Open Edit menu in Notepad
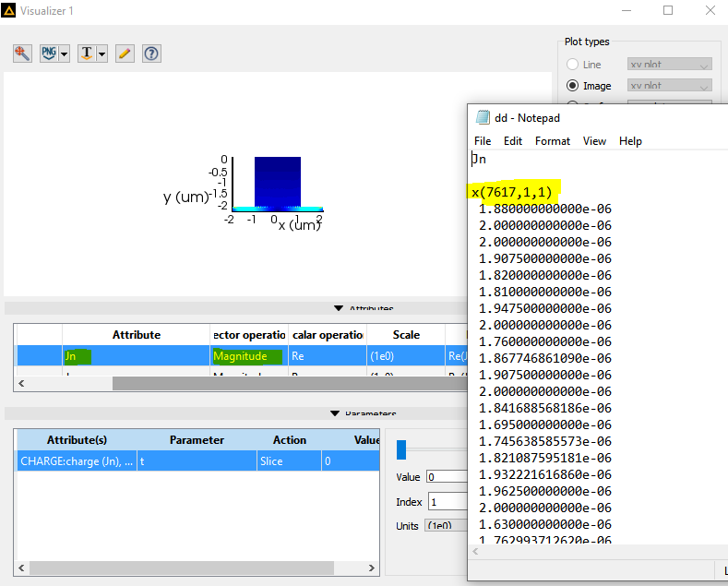 tap(513, 140)
